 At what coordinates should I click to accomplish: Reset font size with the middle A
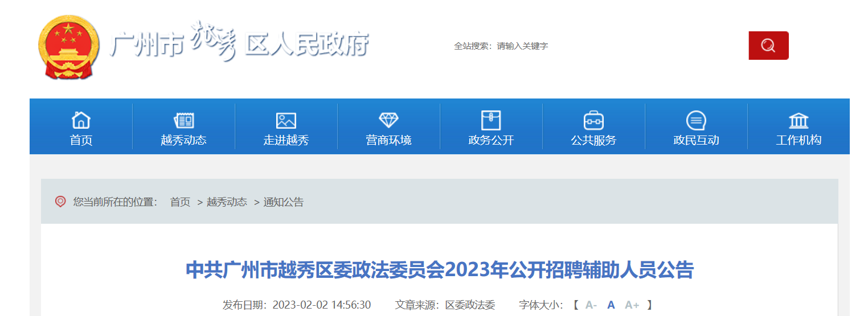pos(611,305)
